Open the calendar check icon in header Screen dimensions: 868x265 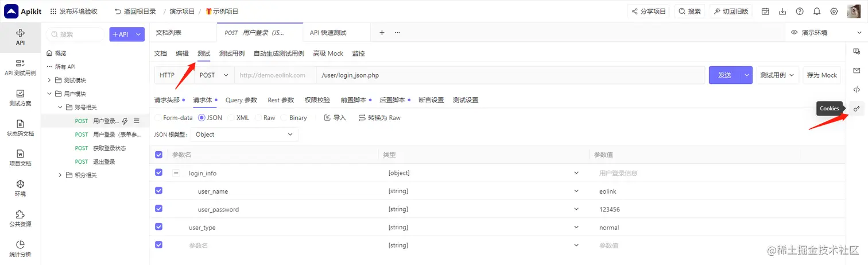point(765,11)
